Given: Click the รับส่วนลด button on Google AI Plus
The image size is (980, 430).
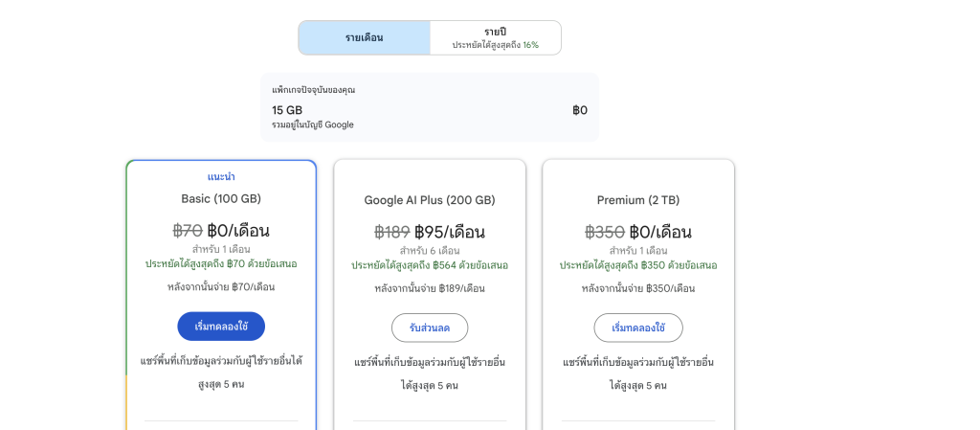Looking at the screenshot, I should coord(430,328).
